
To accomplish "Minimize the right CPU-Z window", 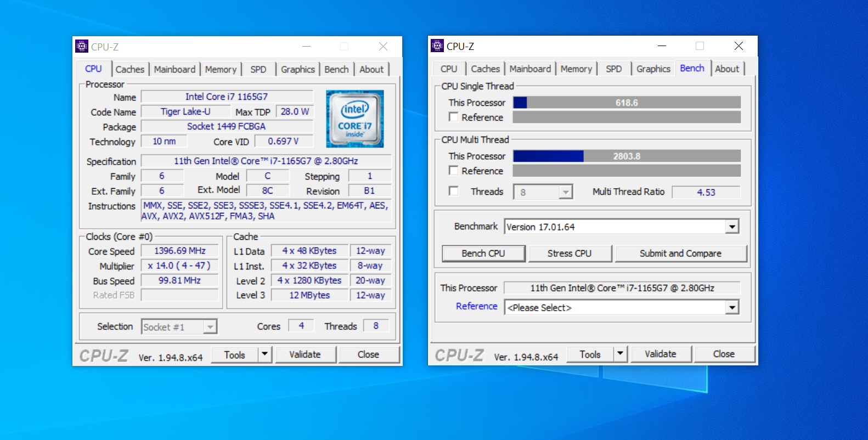I will click(662, 46).
